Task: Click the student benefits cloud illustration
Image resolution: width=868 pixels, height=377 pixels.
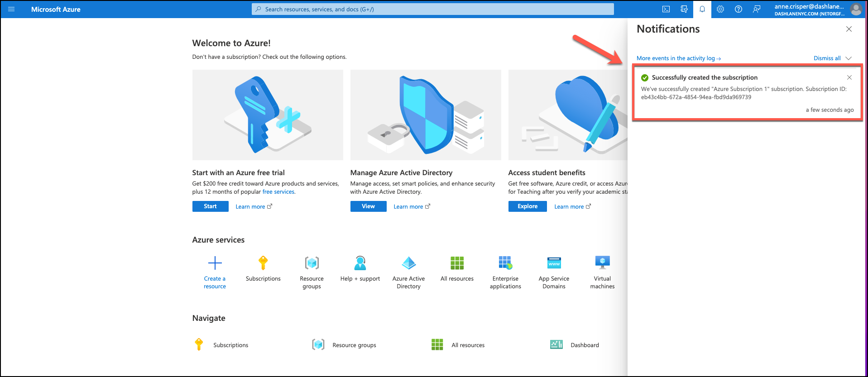Action: (568, 115)
